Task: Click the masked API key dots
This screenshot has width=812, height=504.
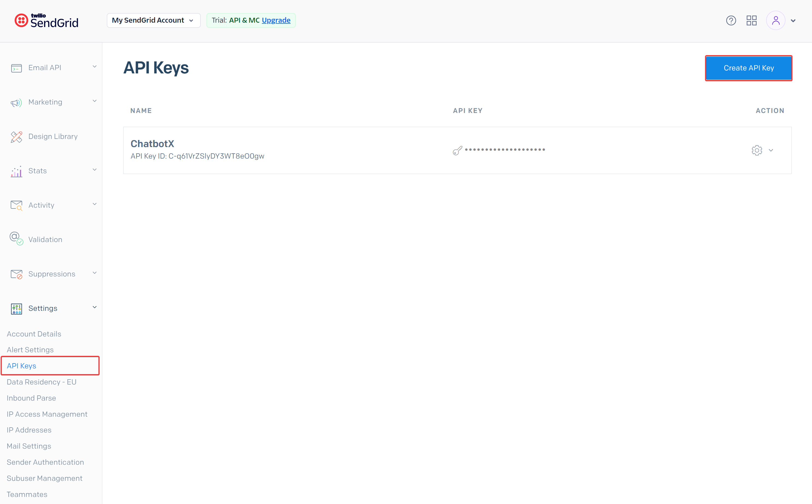Action: pos(505,150)
